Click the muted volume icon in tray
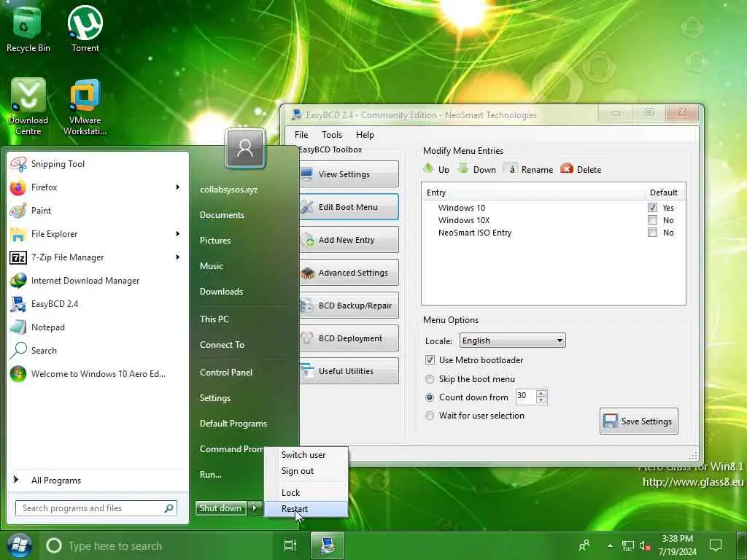Viewport: 747px width, 560px height. 645,546
